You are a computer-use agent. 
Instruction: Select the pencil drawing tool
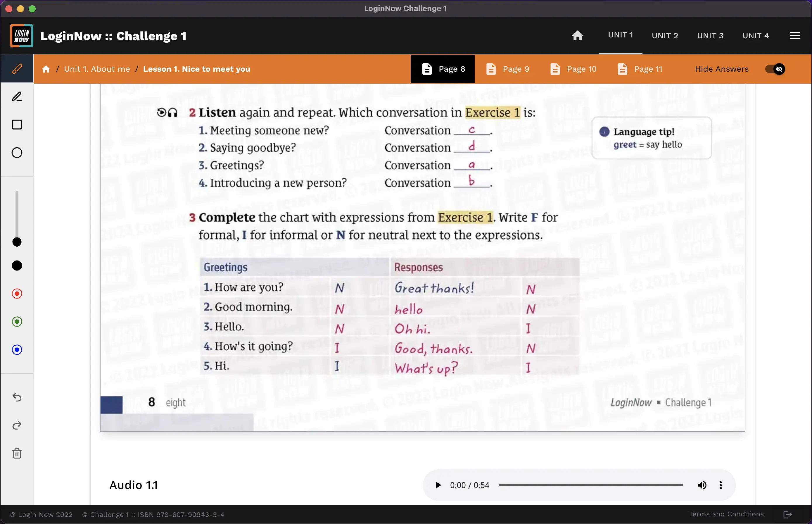click(17, 96)
